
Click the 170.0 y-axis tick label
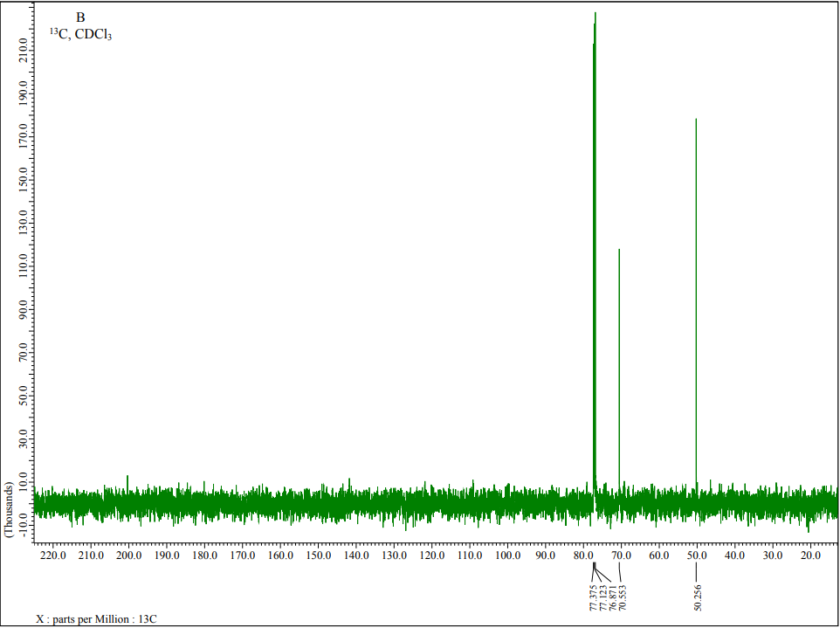pos(24,137)
